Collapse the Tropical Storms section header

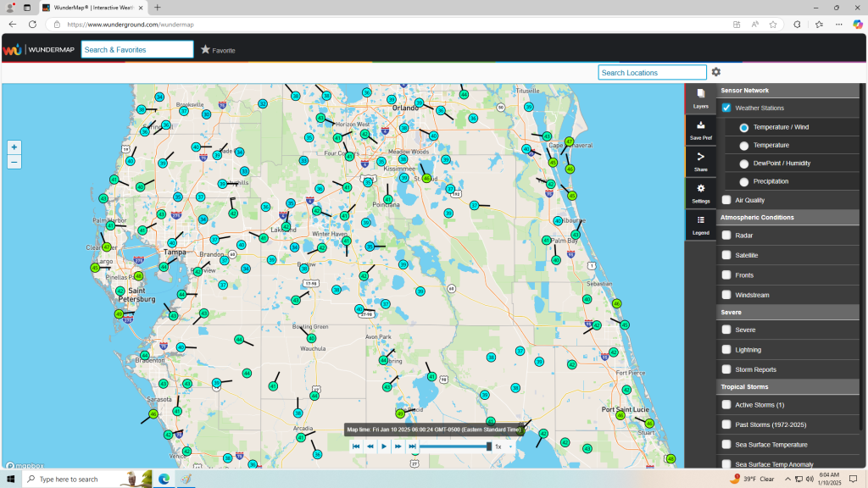tap(744, 387)
